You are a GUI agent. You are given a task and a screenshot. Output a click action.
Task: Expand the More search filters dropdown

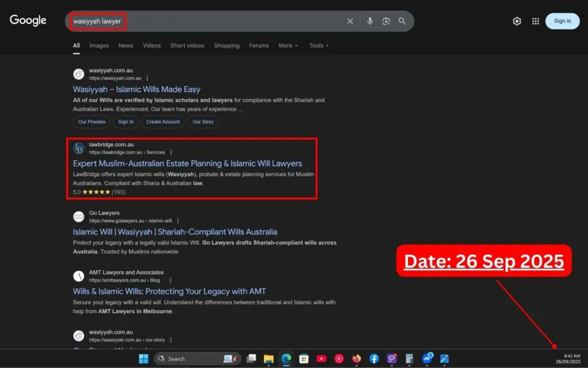(x=288, y=45)
